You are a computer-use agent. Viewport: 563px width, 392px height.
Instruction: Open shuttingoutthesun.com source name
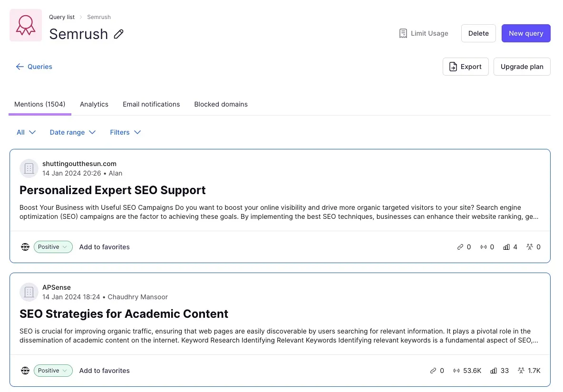(79, 164)
